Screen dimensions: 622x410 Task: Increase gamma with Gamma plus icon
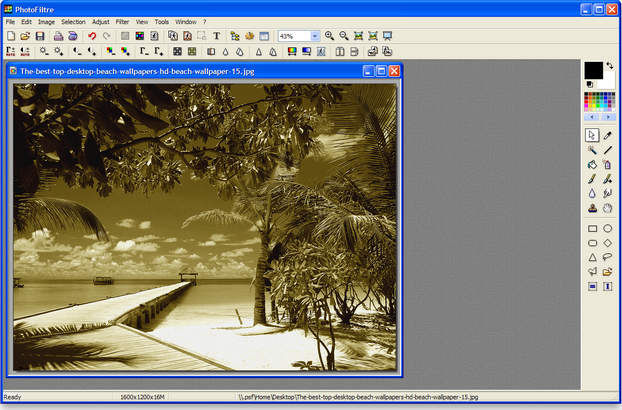[159, 51]
